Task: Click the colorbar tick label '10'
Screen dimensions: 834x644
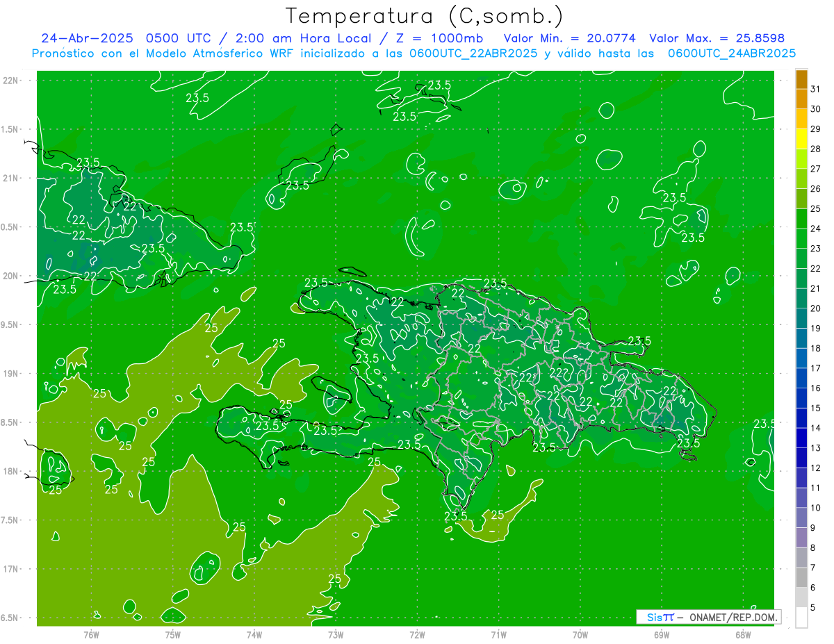Action: click(816, 509)
